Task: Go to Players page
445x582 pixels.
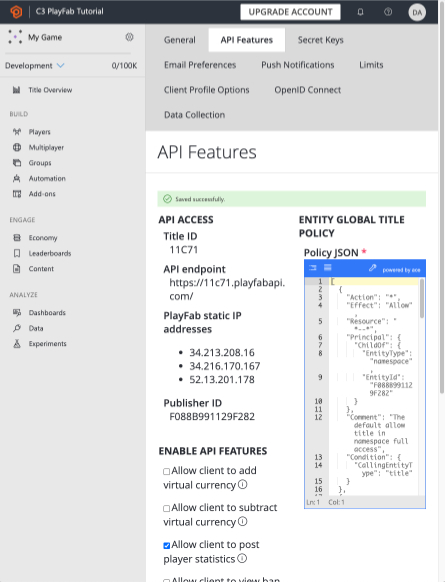Action: (x=40, y=132)
